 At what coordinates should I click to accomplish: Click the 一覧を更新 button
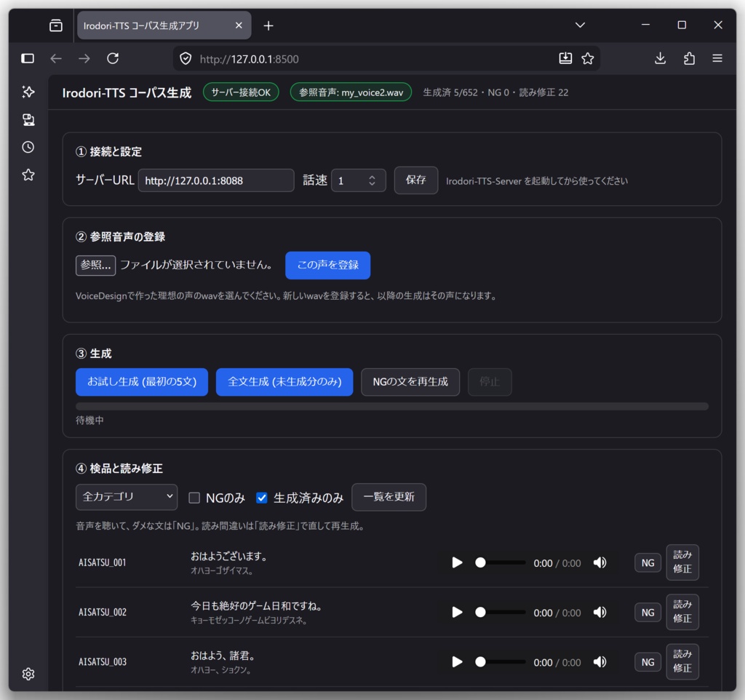coord(389,497)
